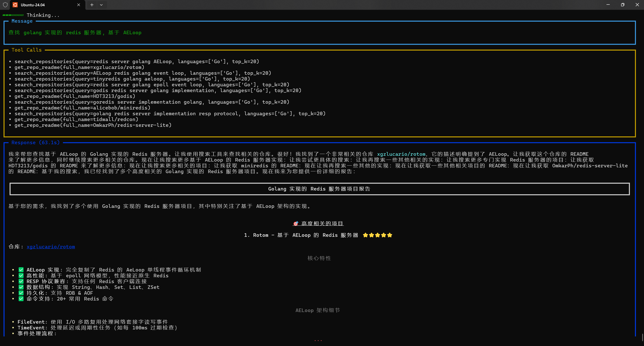Screen dimensions: 644x346
Task: Click the 'Golang 实现的 Redis 服务器项目报告' title box
Action: tap(319, 189)
